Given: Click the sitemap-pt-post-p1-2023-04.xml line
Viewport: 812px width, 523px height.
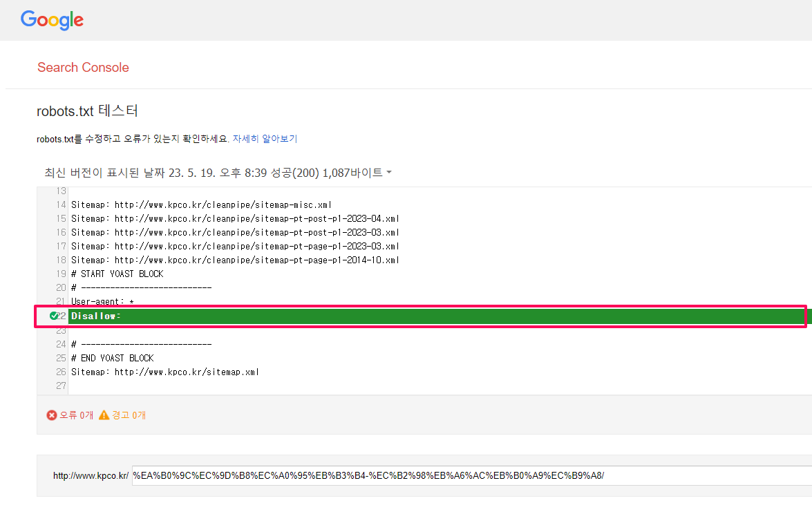Looking at the screenshot, I should [x=235, y=218].
